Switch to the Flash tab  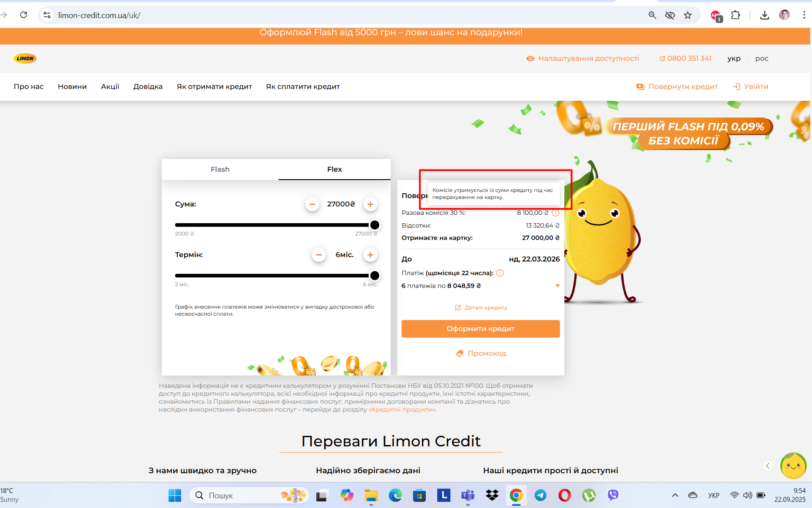(220, 169)
